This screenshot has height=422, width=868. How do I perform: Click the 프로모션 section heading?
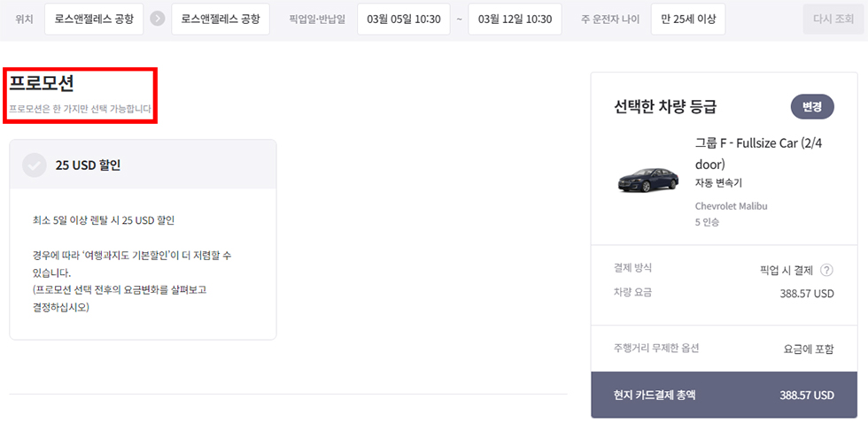pyautogui.click(x=42, y=83)
